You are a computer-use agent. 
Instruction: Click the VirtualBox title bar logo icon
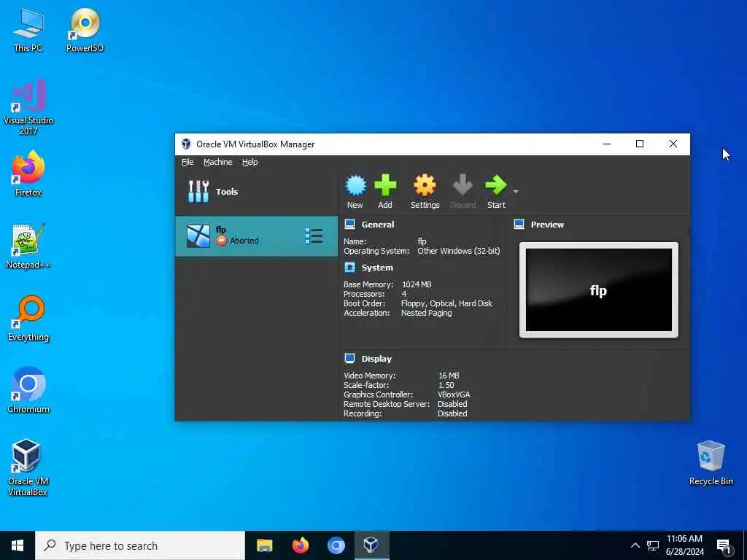pyautogui.click(x=186, y=144)
